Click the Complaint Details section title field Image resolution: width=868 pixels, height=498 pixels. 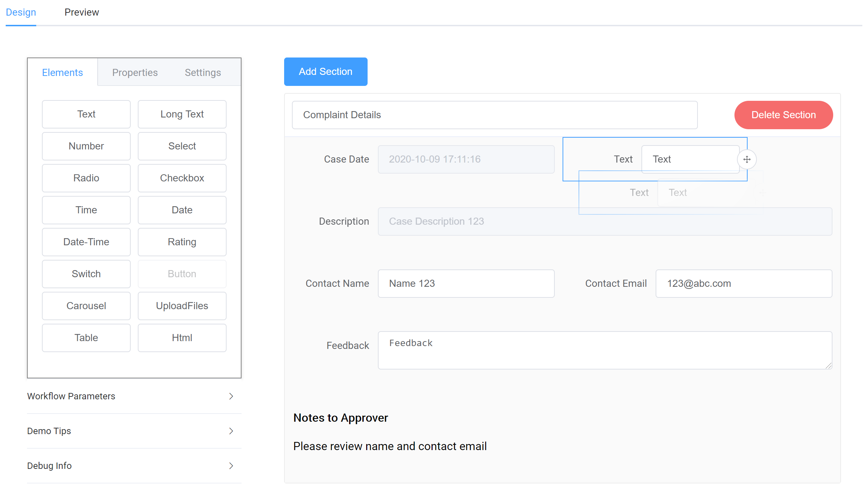(x=495, y=115)
